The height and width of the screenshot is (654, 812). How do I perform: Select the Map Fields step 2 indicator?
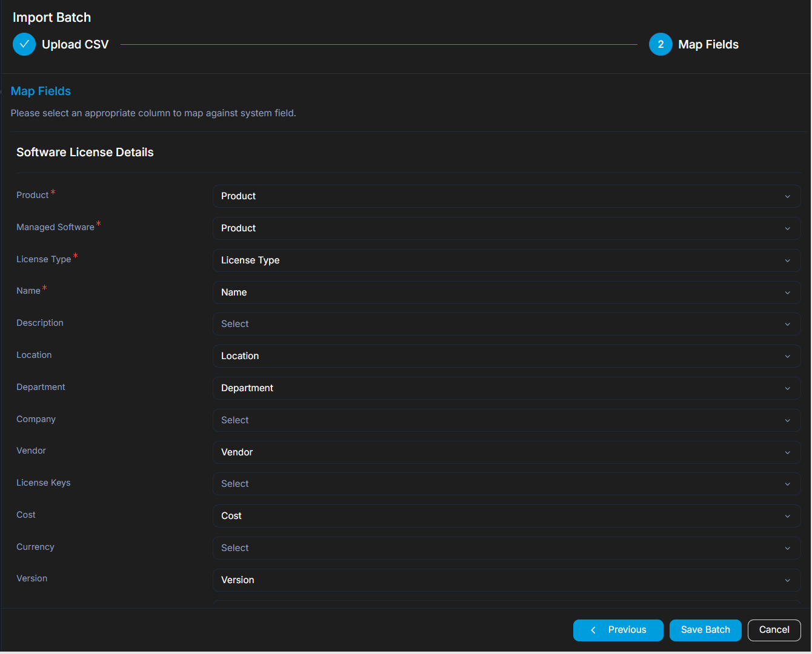coord(661,44)
